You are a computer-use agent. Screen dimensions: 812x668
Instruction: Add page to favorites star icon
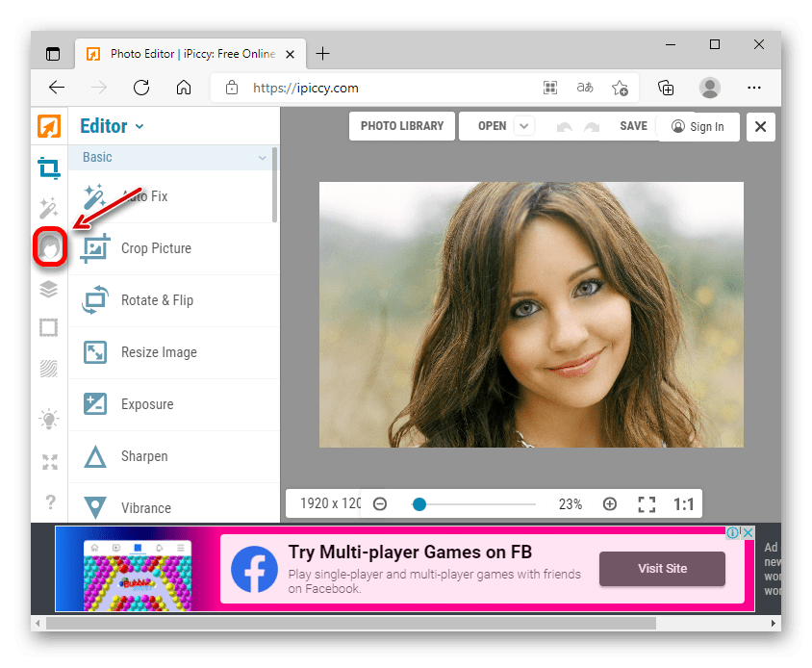(620, 89)
